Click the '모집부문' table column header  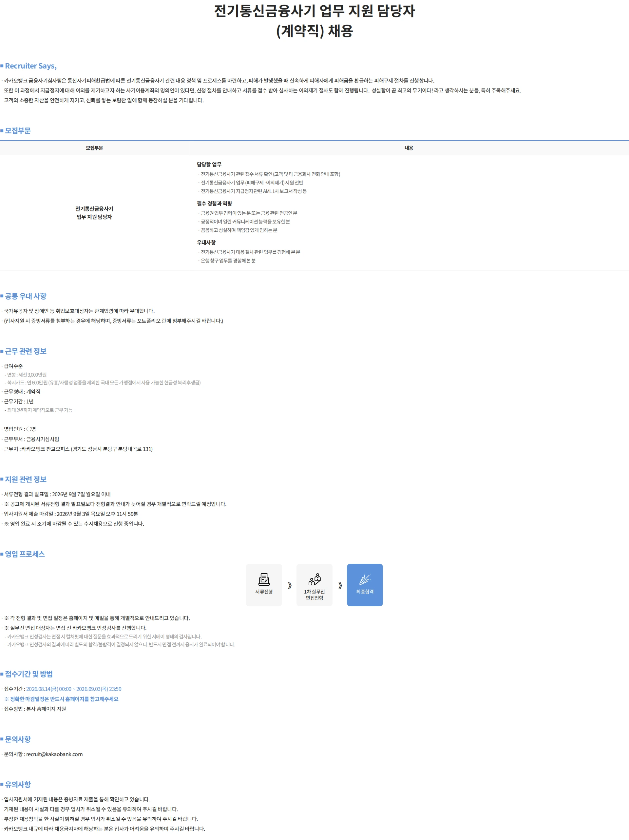tap(94, 148)
